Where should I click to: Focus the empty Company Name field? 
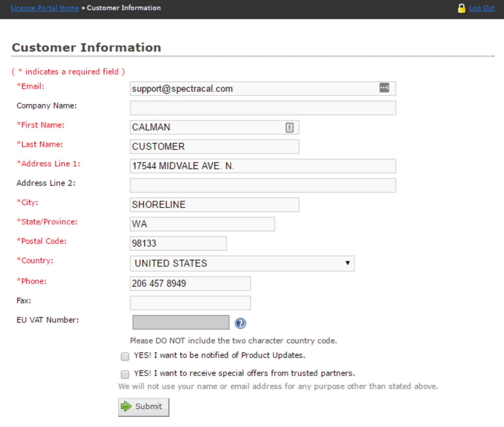(263, 108)
